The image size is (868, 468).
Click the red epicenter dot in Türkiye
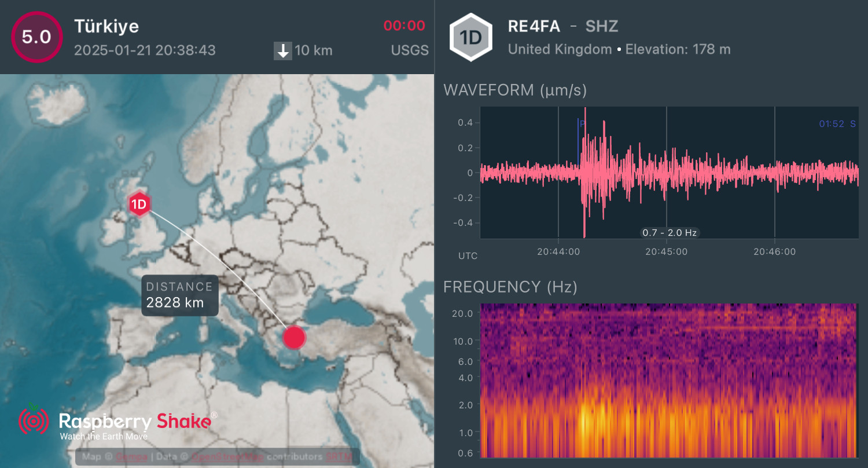294,337
